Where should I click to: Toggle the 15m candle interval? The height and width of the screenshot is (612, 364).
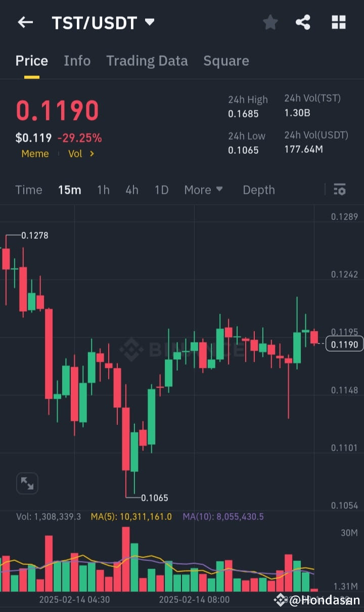point(70,190)
